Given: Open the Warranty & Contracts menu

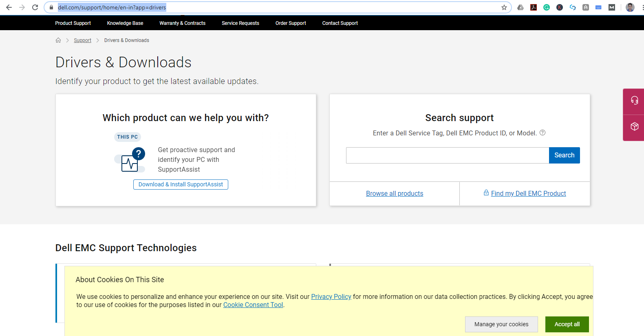Looking at the screenshot, I should [x=182, y=23].
